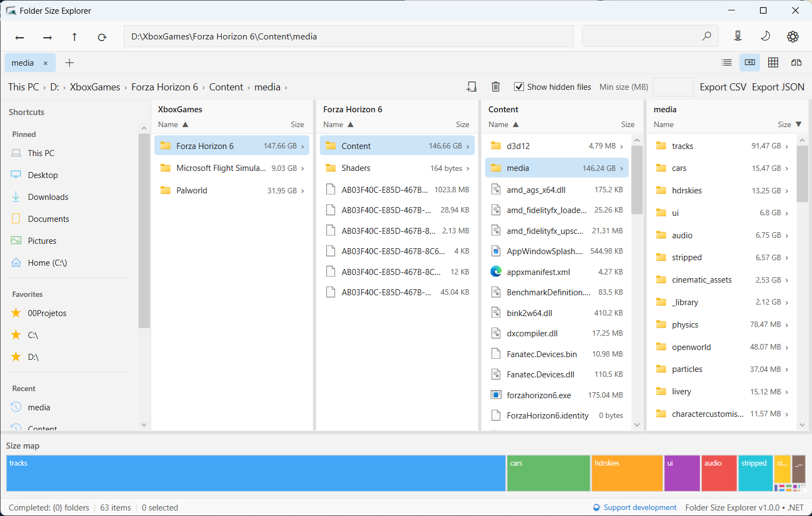The image size is (812, 516).
Task: Click Export CSV
Action: (723, 87)
